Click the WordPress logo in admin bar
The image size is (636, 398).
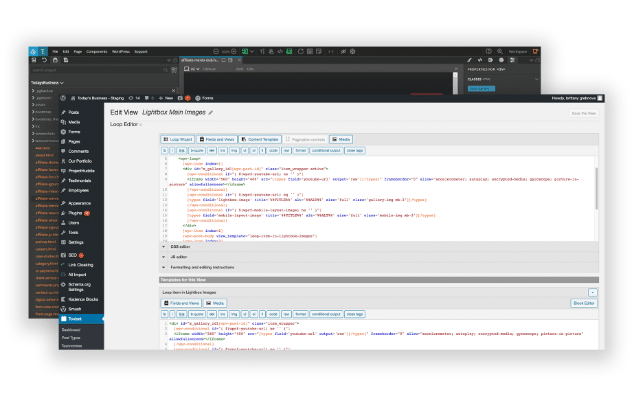(x=63, y=98)
